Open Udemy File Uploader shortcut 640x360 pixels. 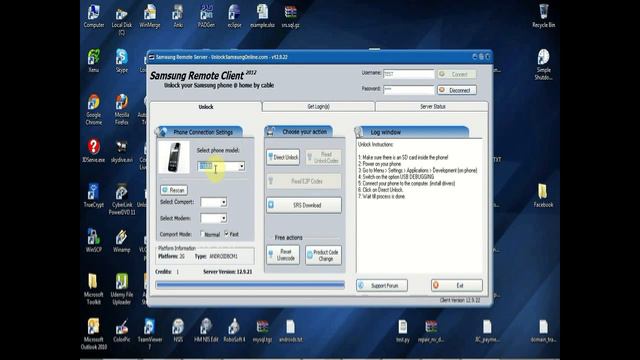click(x=122, y=289)
